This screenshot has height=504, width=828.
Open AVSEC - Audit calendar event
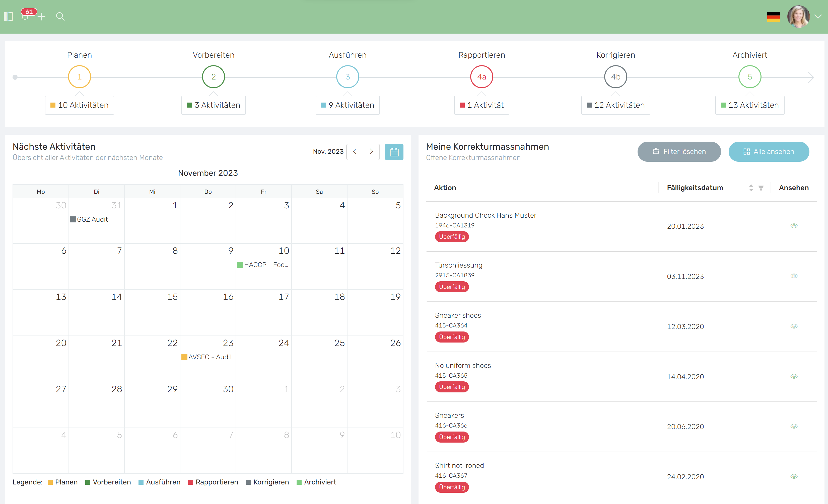pyautogui.click(x=207, y=357)
